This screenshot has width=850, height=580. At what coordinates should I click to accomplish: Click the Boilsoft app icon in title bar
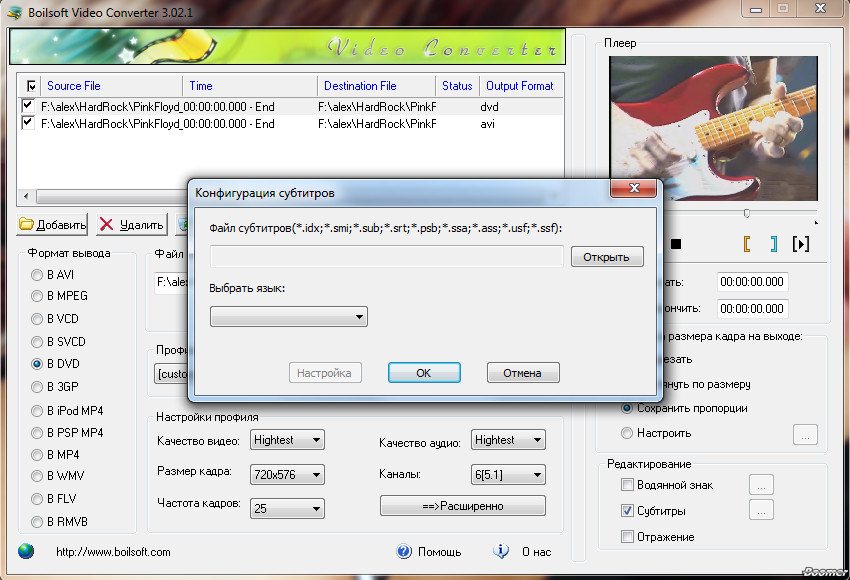point(14,12)
